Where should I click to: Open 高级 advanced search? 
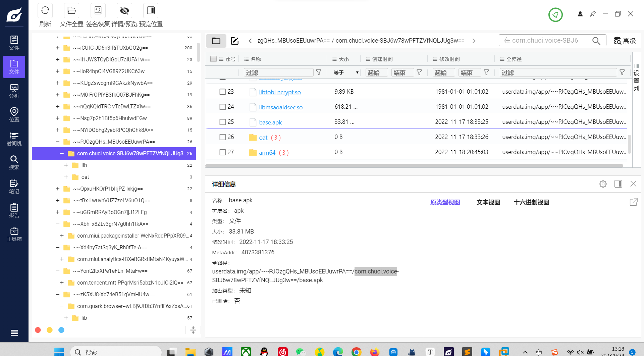[x=625, y=41]
